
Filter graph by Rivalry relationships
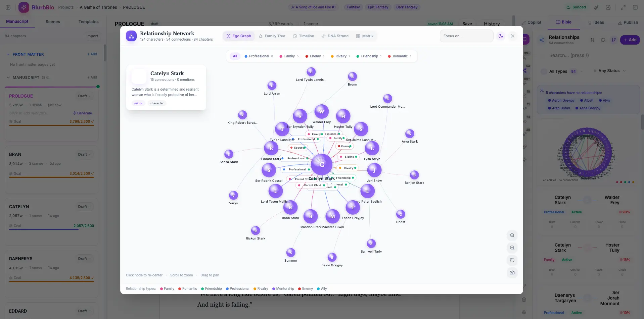point(340,56)
